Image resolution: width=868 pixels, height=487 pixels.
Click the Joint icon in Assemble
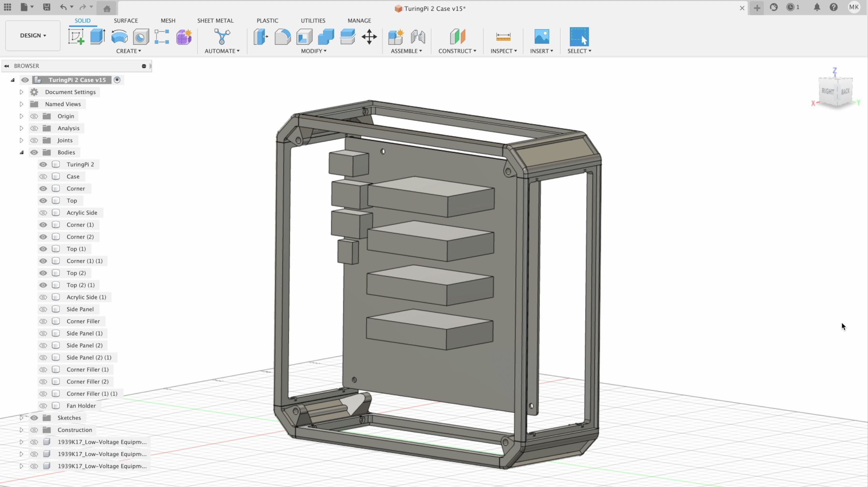pos(418,37)
